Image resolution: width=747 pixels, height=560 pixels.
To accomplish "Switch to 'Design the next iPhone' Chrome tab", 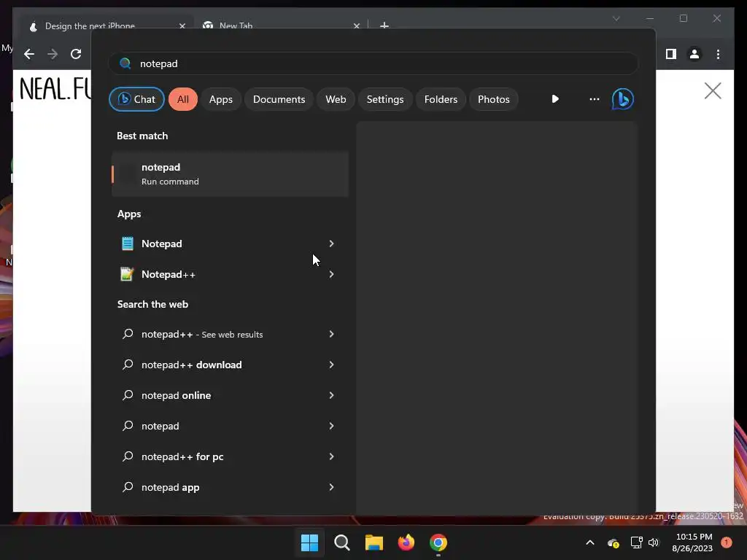I will point(106,23).
